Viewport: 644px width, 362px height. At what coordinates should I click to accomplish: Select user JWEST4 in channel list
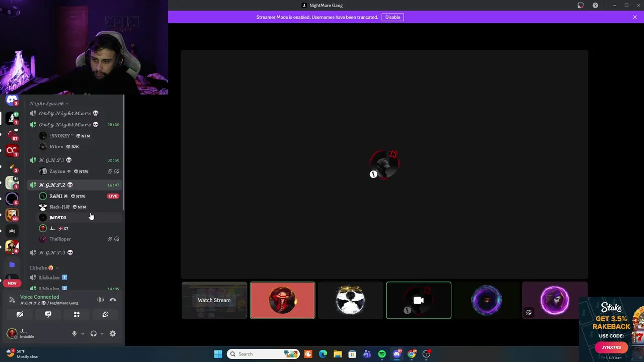[79, 218]
